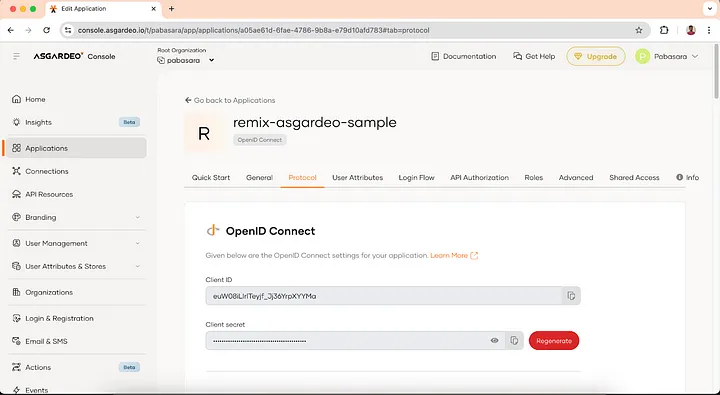The width and height of the screenshot is (720, 395).
Task: Select the Protocol tab
Action: click(302, 178)
